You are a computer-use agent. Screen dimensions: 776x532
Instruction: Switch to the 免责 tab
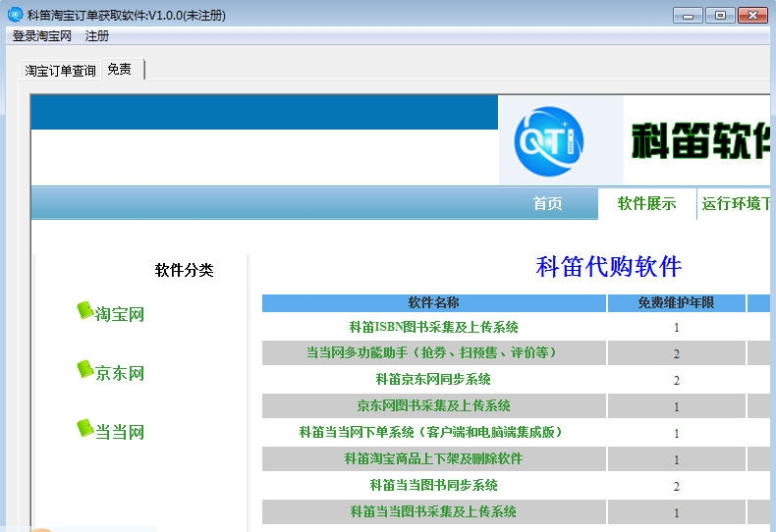(x=120, y=70)
